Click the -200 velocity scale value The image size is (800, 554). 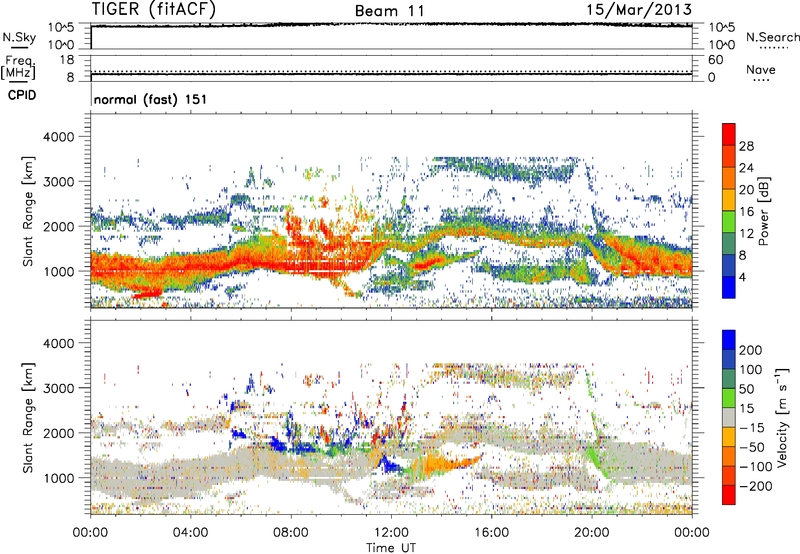point(755,486)
